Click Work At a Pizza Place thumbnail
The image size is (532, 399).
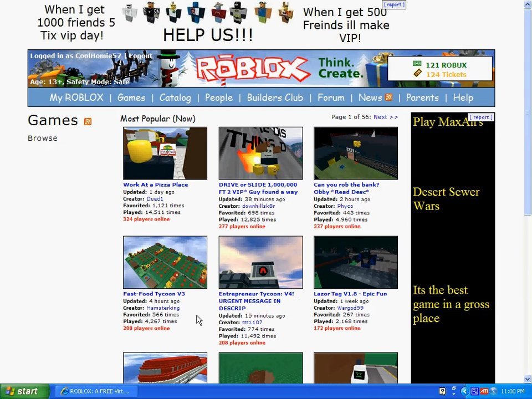165,154
